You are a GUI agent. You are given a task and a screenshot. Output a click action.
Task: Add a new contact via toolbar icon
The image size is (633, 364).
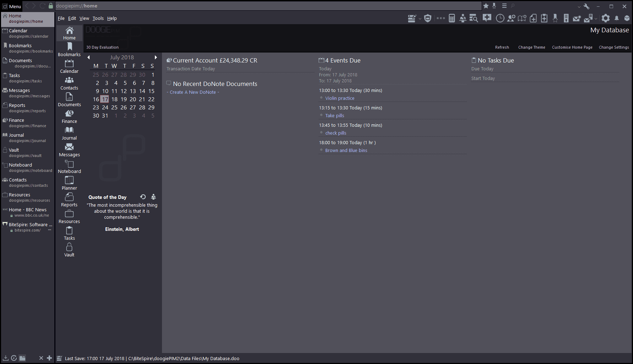pos(511,18)
